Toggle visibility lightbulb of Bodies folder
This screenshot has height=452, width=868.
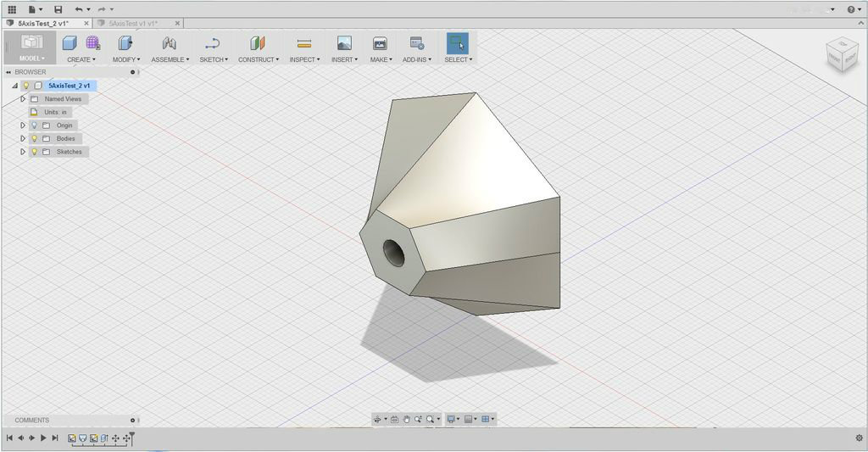pos(35,138)
